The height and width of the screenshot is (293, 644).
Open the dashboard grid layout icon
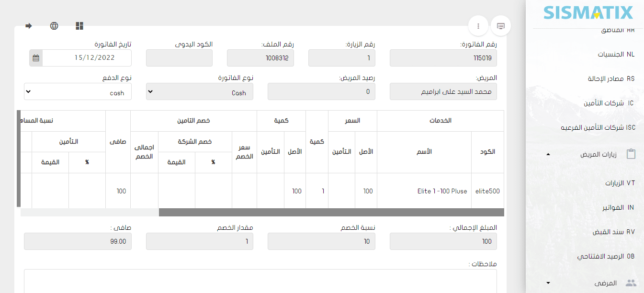(x=79, y=26)
